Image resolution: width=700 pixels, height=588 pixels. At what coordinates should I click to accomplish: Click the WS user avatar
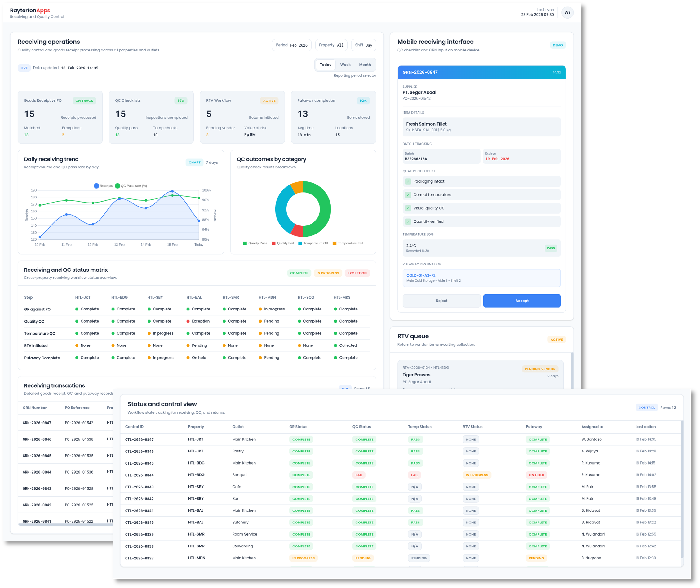point(567,13)
